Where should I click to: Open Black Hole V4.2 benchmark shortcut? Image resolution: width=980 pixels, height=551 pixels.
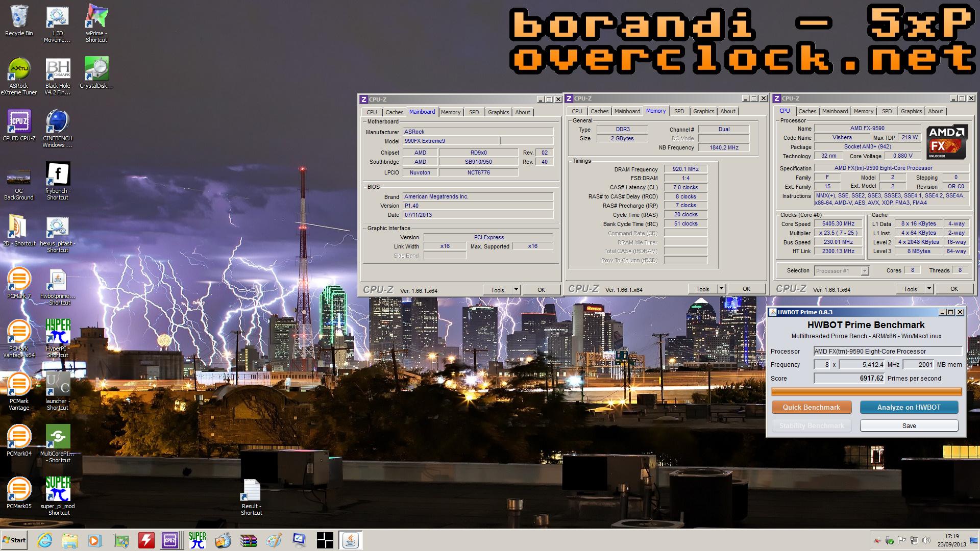[58, 77]
